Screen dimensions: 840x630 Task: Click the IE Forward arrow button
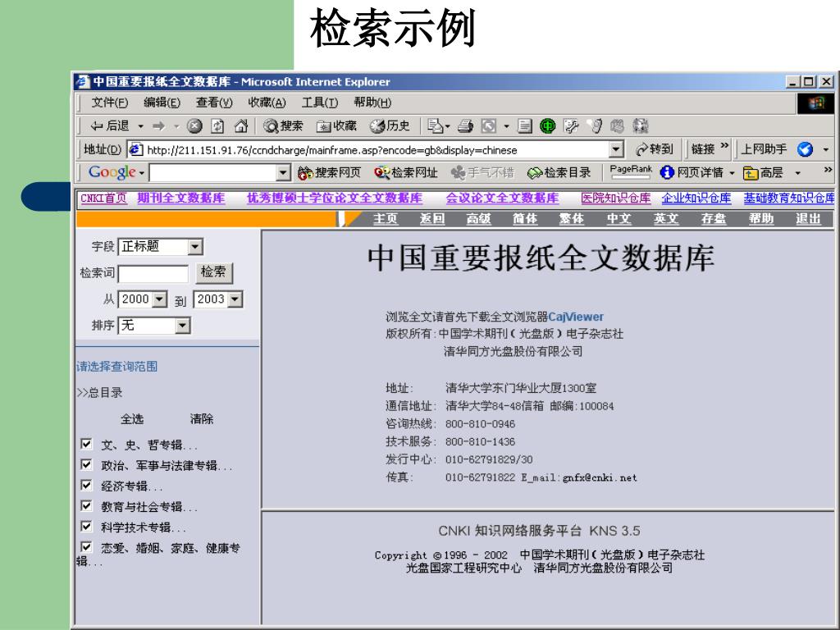tap(158, 126)
